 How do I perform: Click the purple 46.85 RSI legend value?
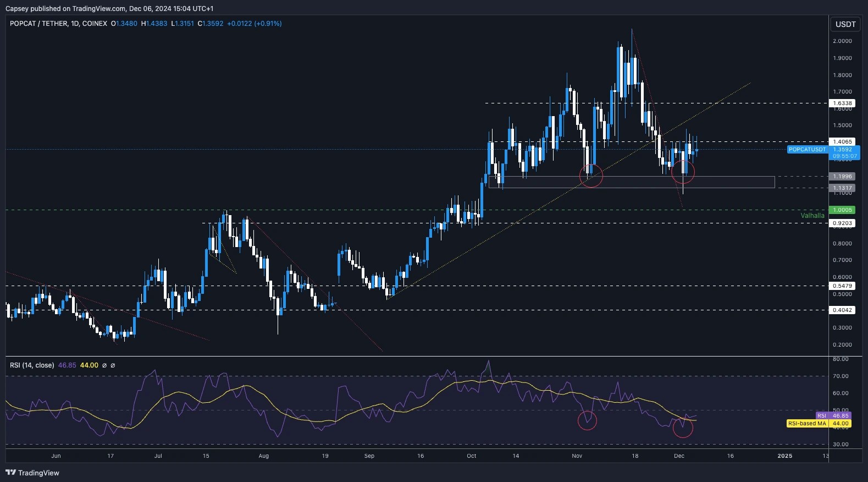point(67,365)
